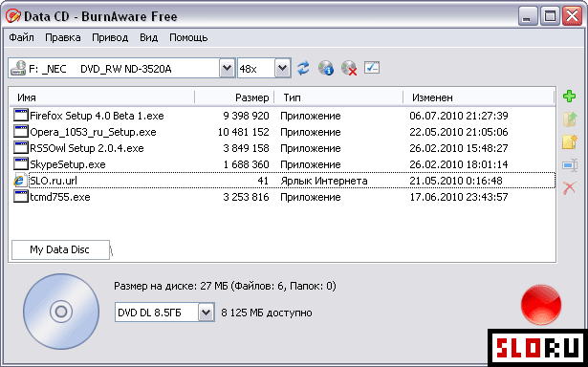Click the My Data Disc label field
Image resolution: width=588 pixels, height=367 pixels.
click(x=60, y=249)
